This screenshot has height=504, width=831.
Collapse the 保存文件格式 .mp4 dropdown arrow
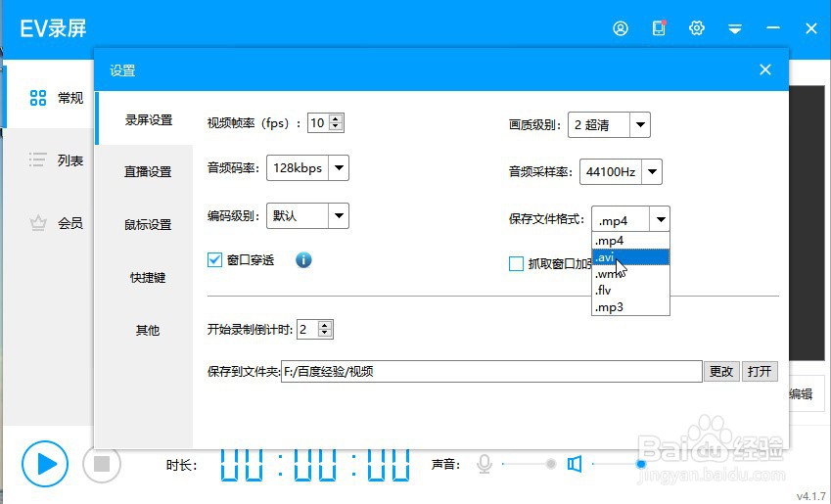(x=661, y=219)
